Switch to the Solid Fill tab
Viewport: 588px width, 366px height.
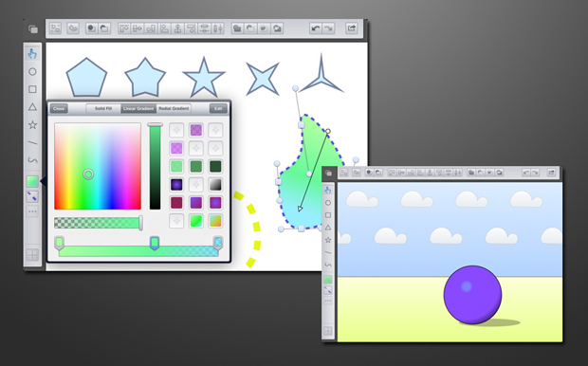point(103,108)
